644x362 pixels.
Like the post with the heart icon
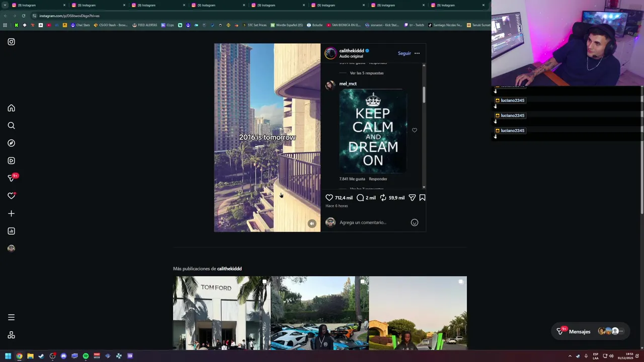pos(329,198)
